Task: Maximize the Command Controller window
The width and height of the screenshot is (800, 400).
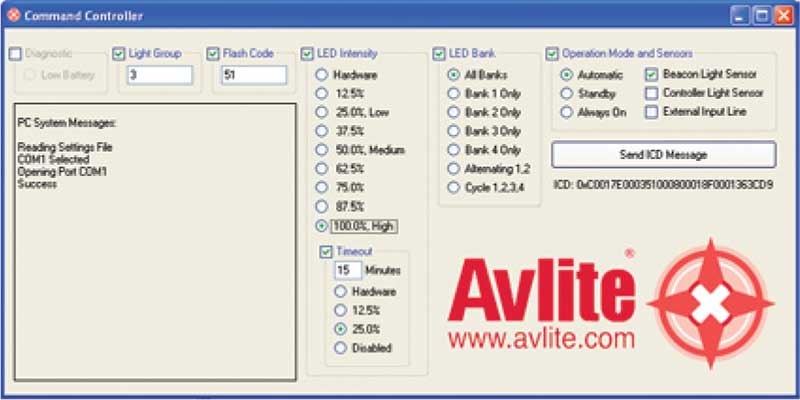Action: 762,16
